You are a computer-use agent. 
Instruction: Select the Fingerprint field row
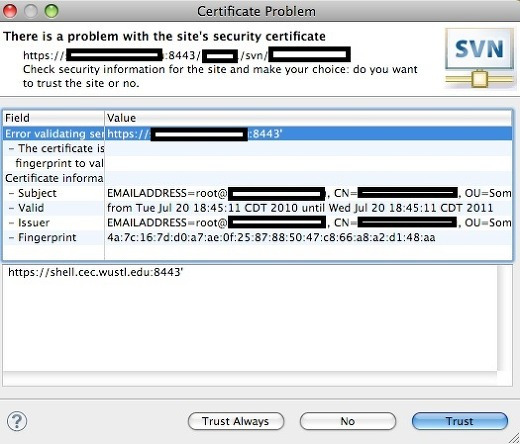[x=257, y=237]
